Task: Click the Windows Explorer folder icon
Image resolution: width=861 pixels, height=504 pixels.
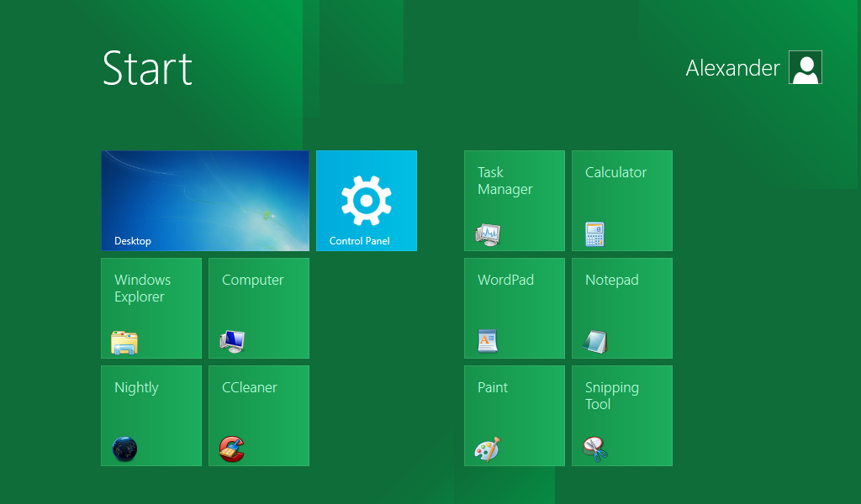Action: [124, 343]
